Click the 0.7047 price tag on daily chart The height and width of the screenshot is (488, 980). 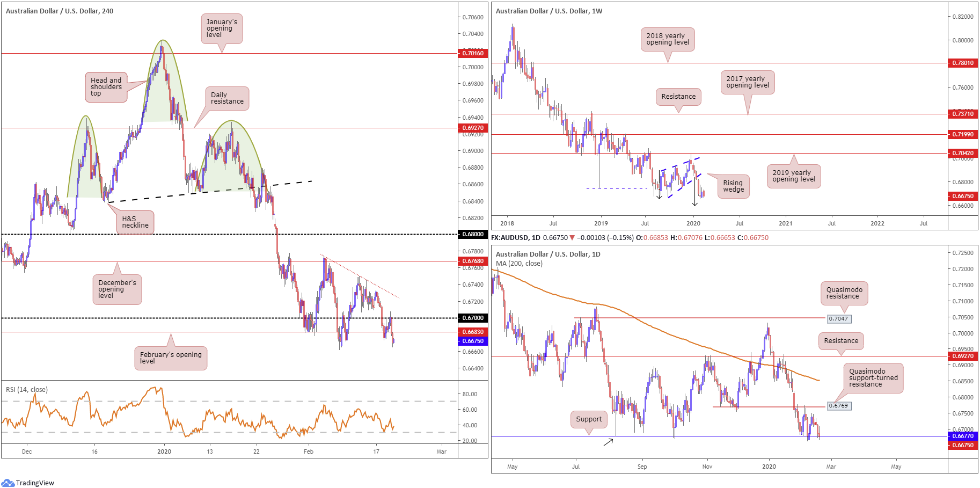tap(839, 319)
